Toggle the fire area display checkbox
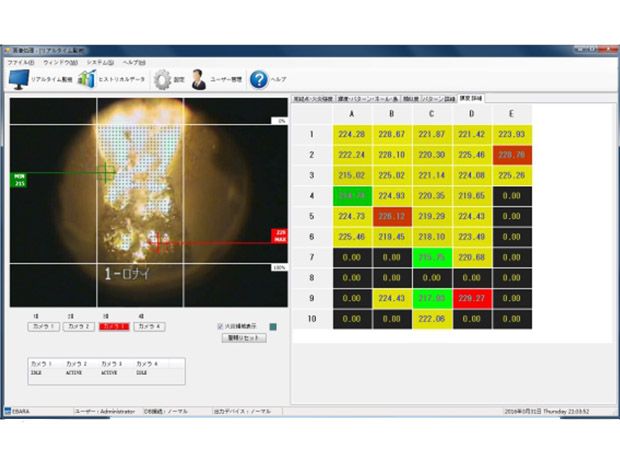 pyautogui.click(x=220, y=326)
